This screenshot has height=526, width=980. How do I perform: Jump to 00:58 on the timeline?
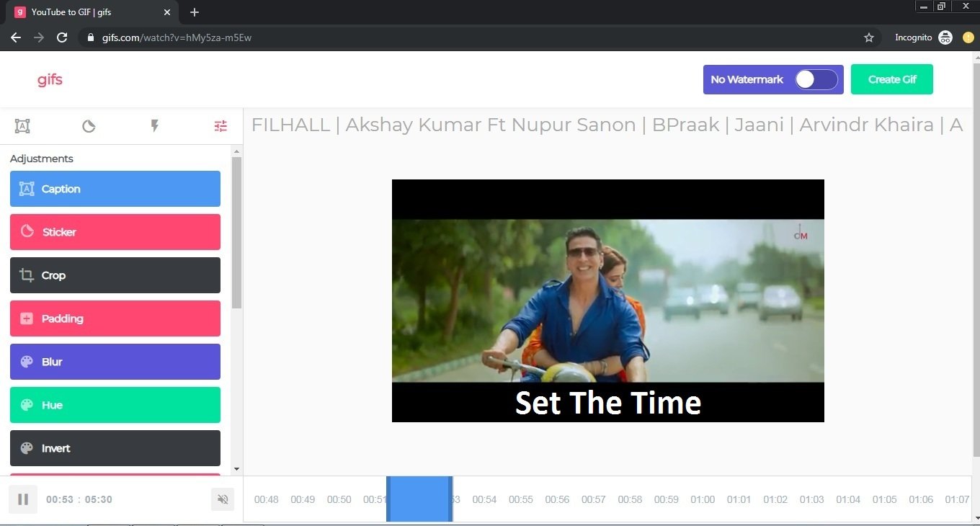630,499
